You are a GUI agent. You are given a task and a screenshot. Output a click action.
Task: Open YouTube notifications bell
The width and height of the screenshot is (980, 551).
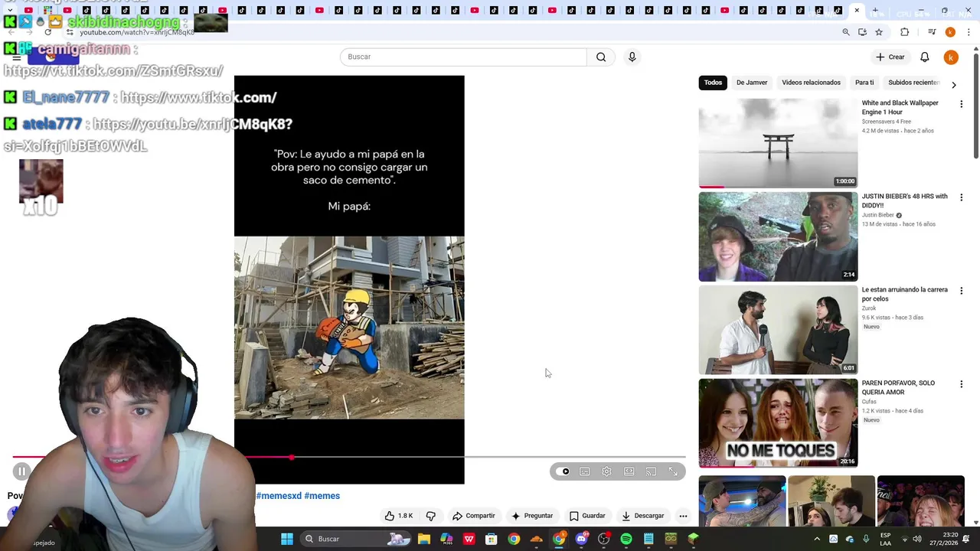924,57
